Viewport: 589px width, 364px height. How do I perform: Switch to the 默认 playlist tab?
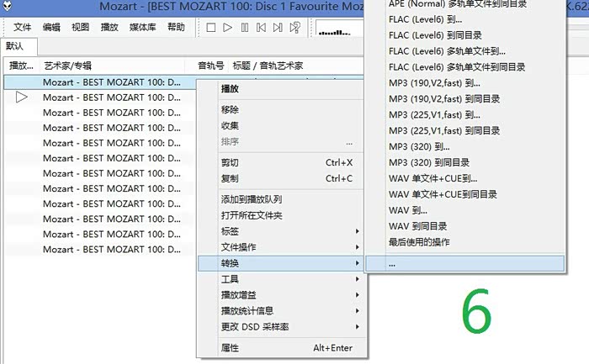19,46
